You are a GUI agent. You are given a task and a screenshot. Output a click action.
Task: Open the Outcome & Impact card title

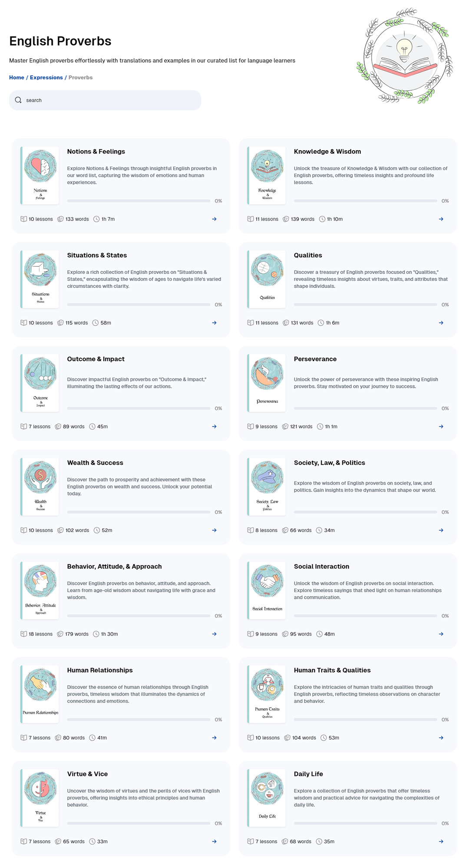pyautogui.click(x=96, y=359)
